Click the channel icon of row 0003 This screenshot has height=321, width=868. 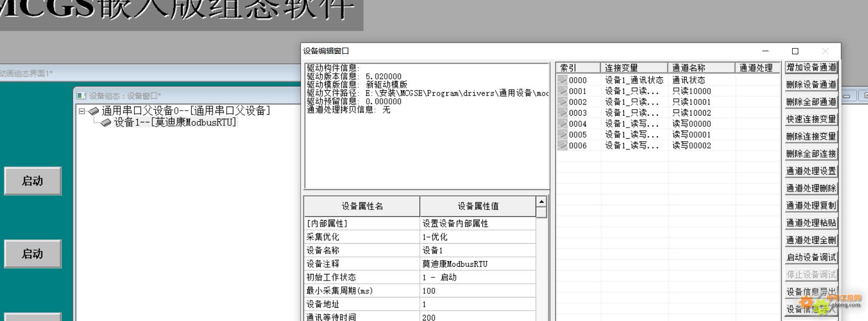click(x=562, y=113)
